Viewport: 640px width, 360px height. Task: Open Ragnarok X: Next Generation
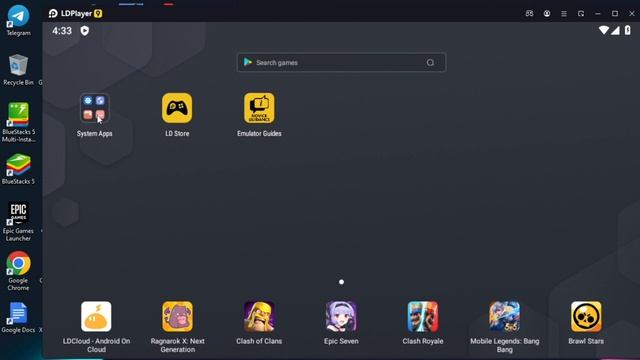[x=178, y=316]
